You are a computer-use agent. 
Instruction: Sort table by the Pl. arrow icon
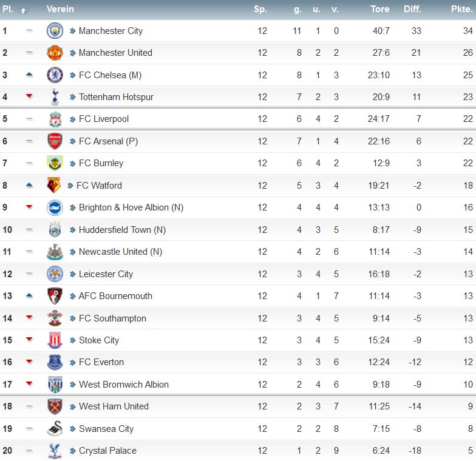(x=23, y=11)
